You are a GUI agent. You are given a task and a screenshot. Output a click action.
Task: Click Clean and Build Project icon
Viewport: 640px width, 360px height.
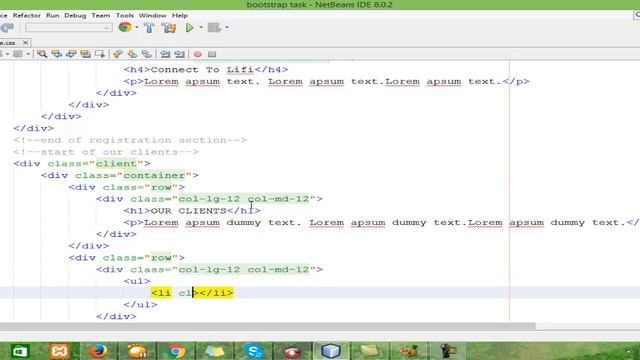tap(169, 27)
